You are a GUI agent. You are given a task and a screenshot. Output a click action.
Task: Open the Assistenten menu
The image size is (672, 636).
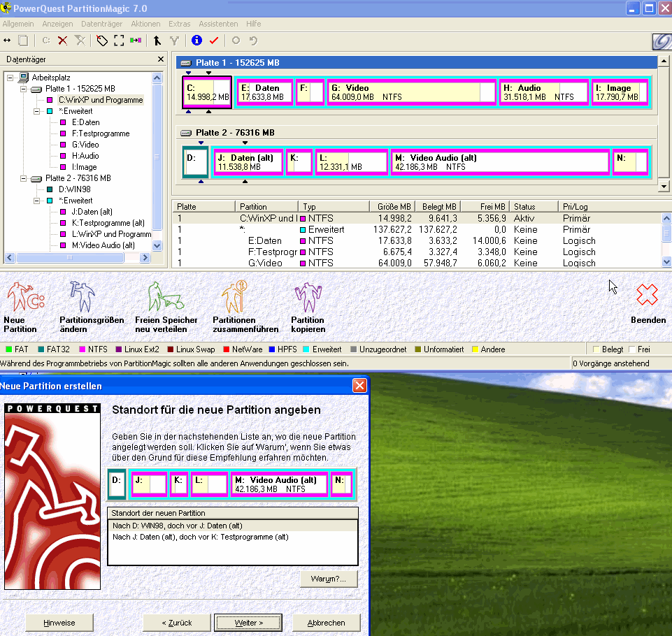coord(218,24)
